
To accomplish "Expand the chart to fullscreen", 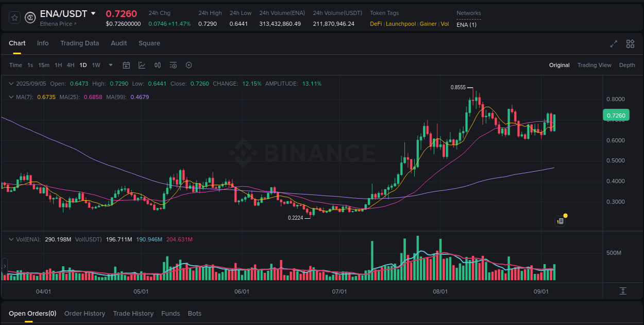I will 613,44.
